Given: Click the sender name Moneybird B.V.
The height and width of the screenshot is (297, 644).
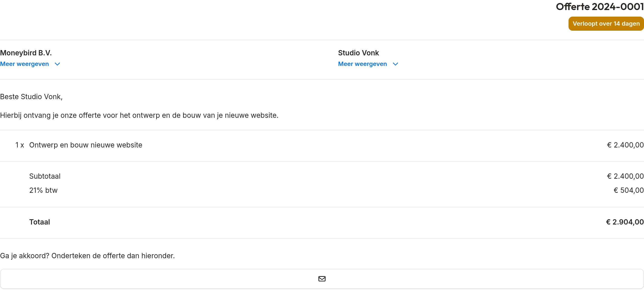Looking at the screenshot, I should point(26,53).
